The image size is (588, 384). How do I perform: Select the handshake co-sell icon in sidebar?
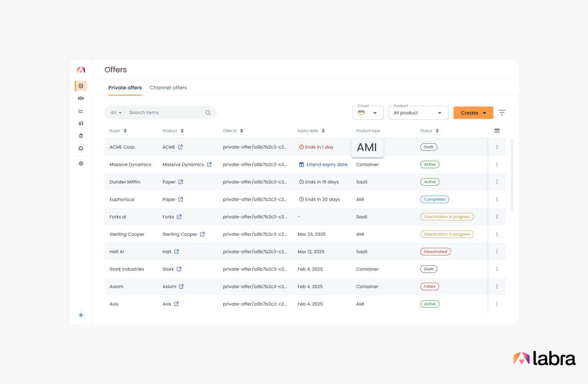[81, 98]
